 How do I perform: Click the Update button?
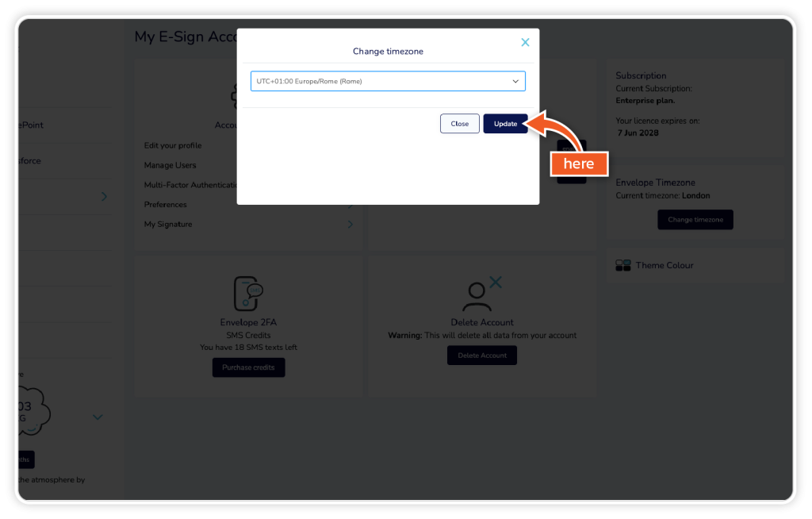tap(505, 124)
